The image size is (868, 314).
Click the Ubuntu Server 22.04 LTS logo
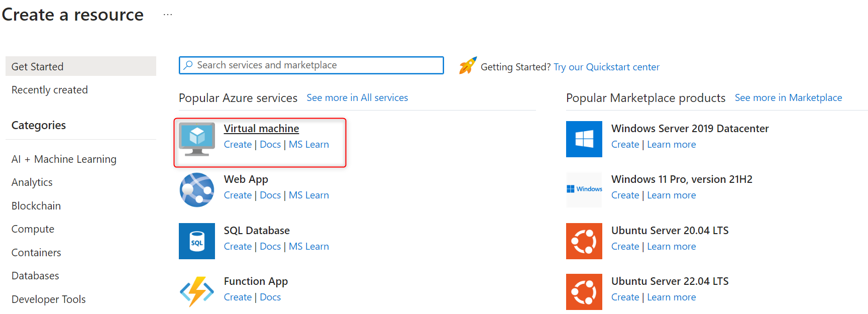point(584,292)
